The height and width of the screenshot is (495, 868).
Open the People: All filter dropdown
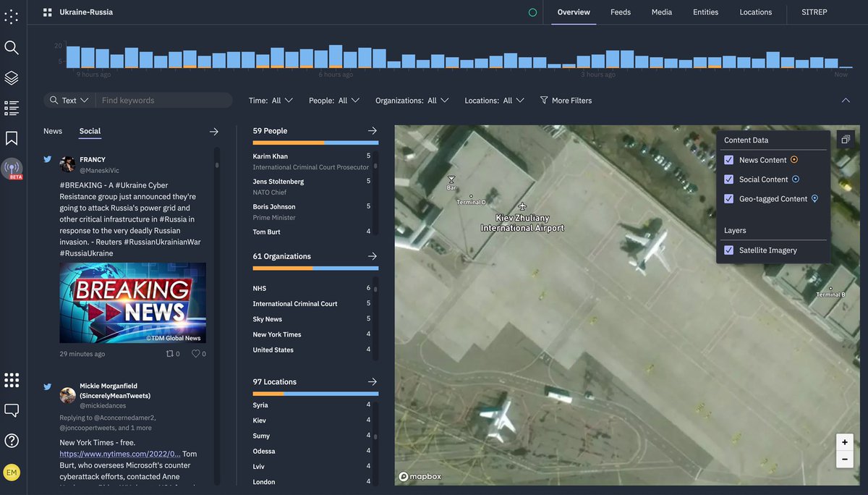(334, 101)
